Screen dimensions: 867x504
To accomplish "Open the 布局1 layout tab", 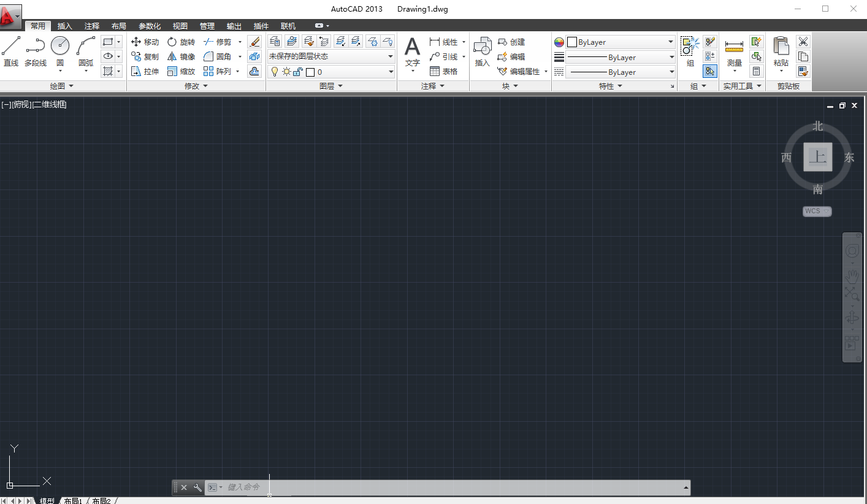I will click(73, 500).
